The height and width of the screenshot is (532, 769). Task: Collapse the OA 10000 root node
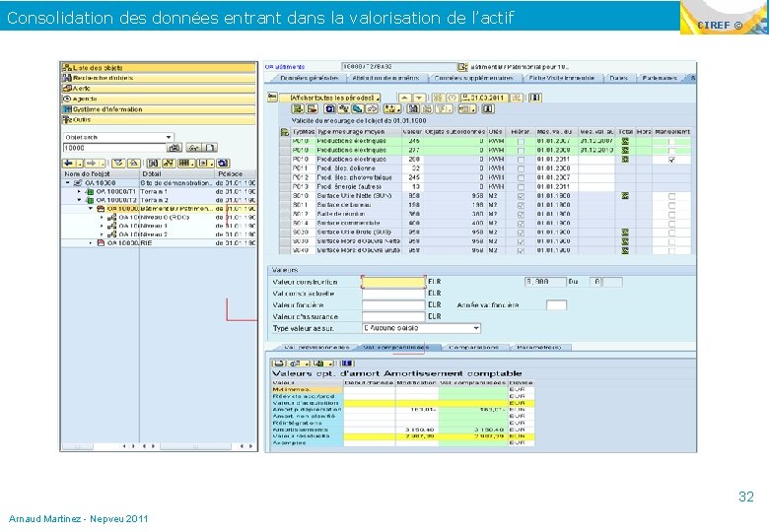[68, 182]
